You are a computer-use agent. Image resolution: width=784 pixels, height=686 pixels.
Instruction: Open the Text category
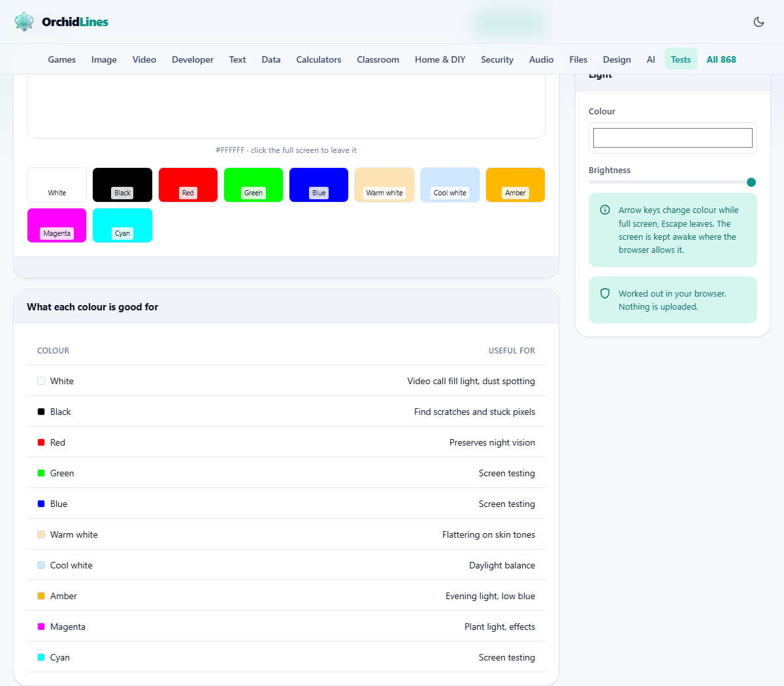[237, 59]
